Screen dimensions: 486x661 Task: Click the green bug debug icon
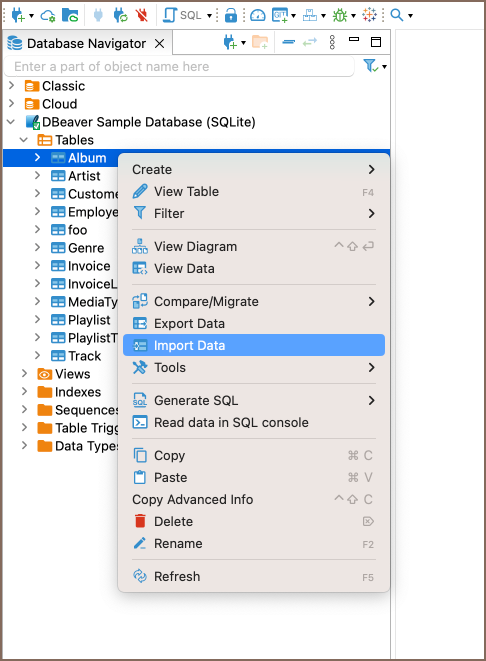(340, 16)
